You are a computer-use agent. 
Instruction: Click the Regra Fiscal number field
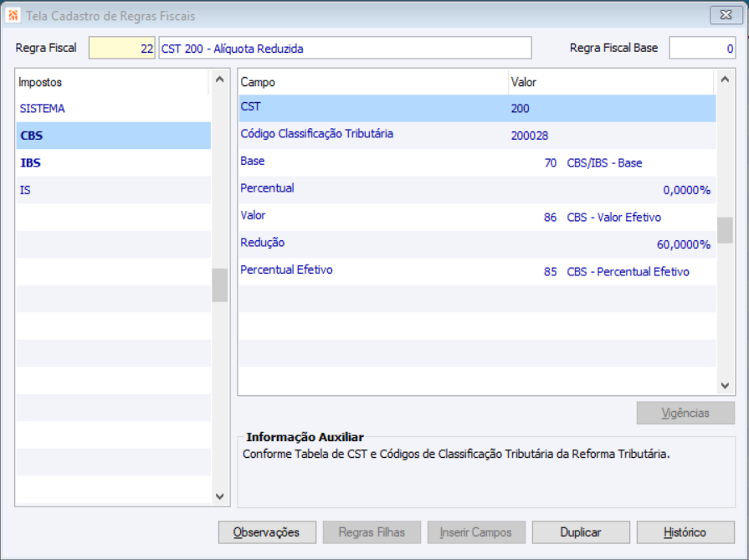coord(122,48)
